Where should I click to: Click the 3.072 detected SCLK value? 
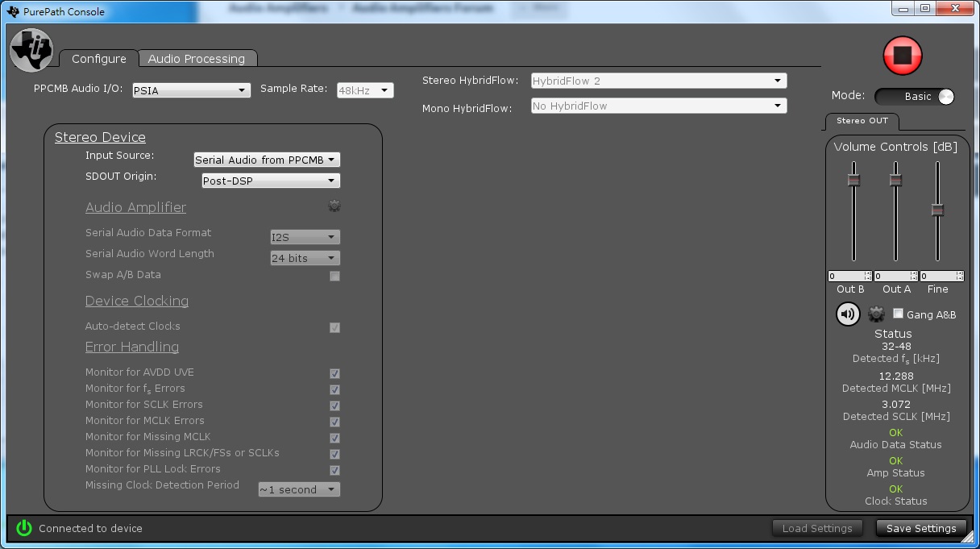point(896,405)
